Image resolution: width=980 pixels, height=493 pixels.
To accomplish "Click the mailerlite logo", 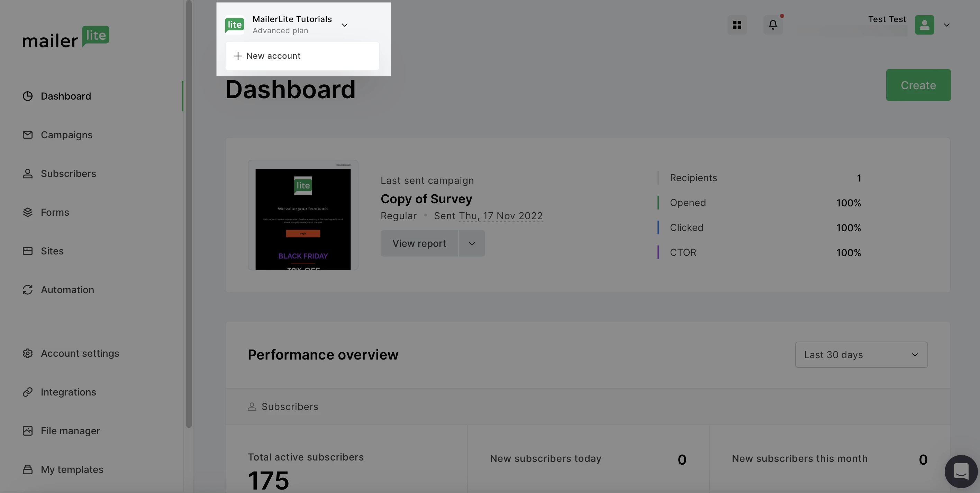I will (x=66, y=37).
